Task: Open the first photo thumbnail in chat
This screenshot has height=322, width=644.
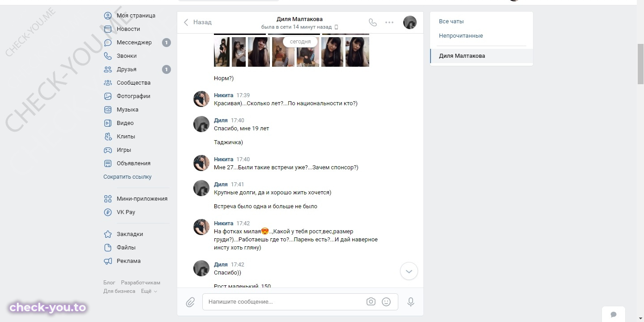Action: click(x=222, y=52)
